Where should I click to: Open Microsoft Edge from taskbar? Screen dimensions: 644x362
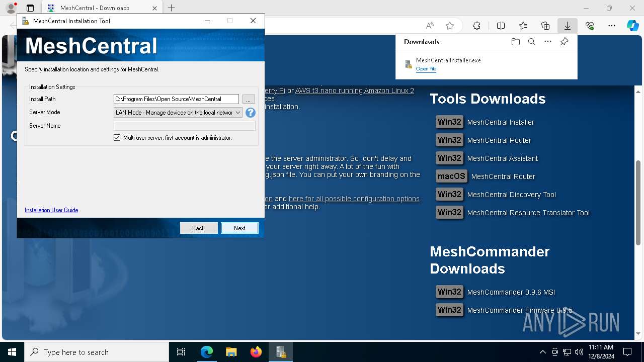pos(207,352)
